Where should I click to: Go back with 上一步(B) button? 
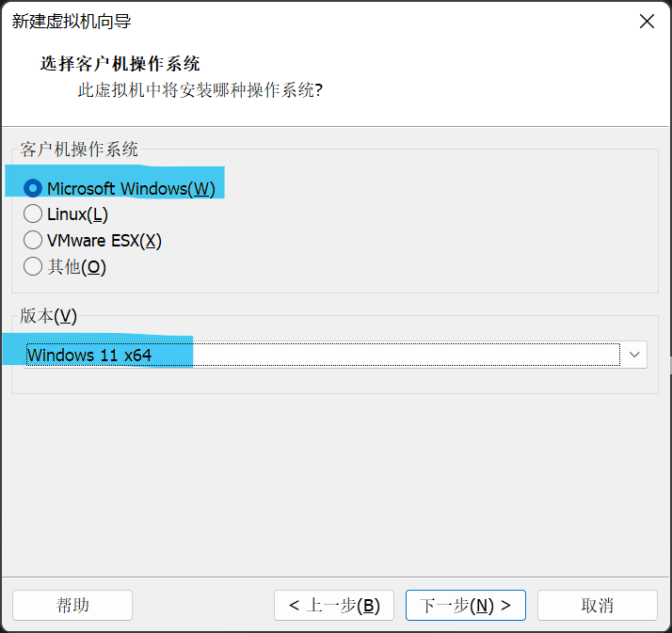[x=334, y=605]
